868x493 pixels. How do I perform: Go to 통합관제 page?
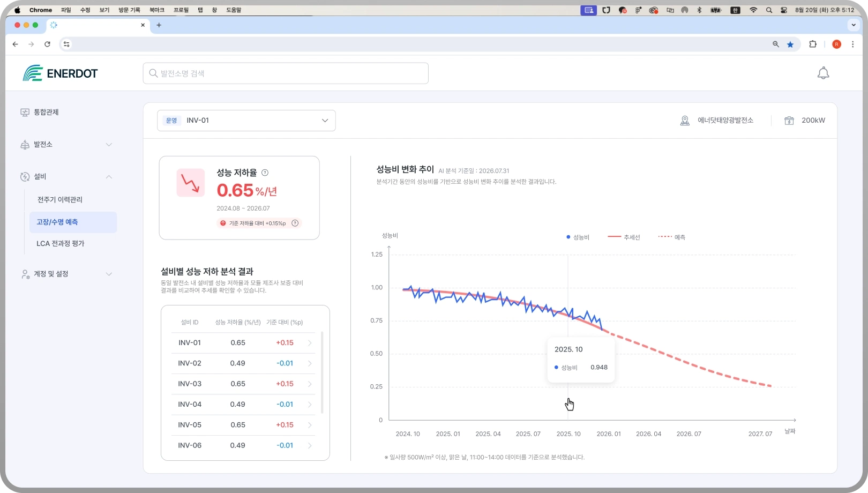point(46,113)
